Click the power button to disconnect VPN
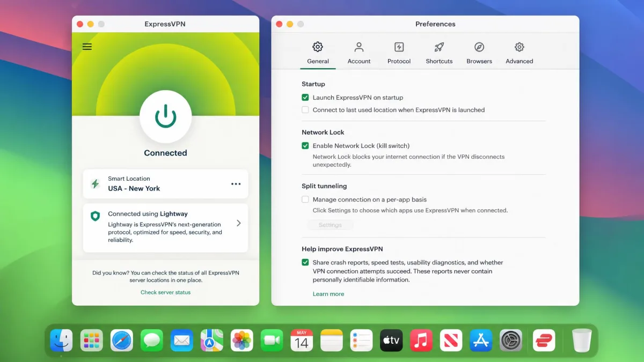The image size is (644, 362). point(165,116)
